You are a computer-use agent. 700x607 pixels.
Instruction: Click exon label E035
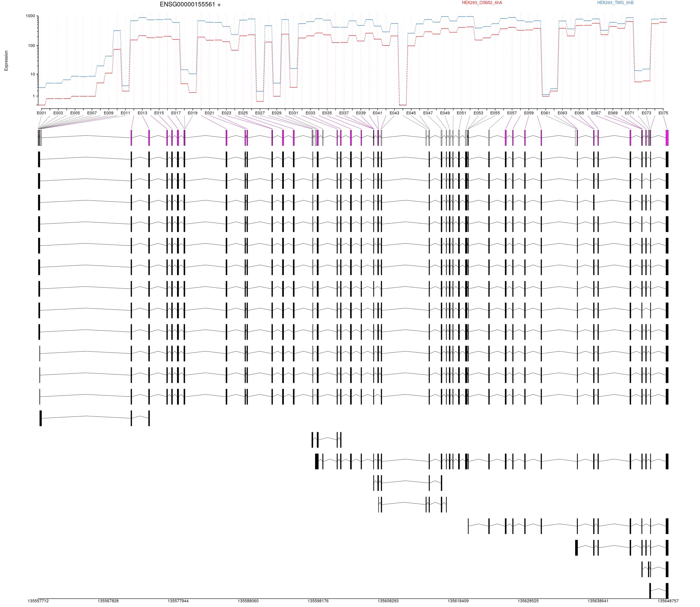tap(327, 113)
